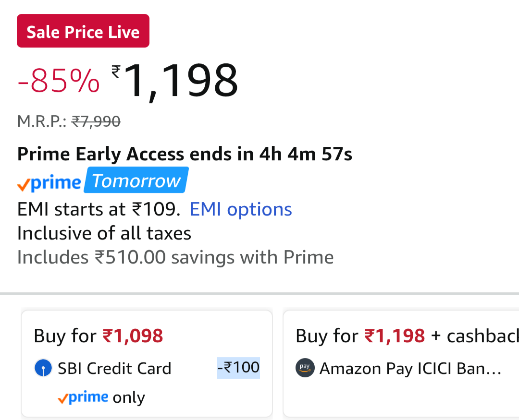The height and width of the screenshot is (420, 519).
Task: Click the struck-through ₹7,990 M.R.P.
Action: [x=96, y=122]
